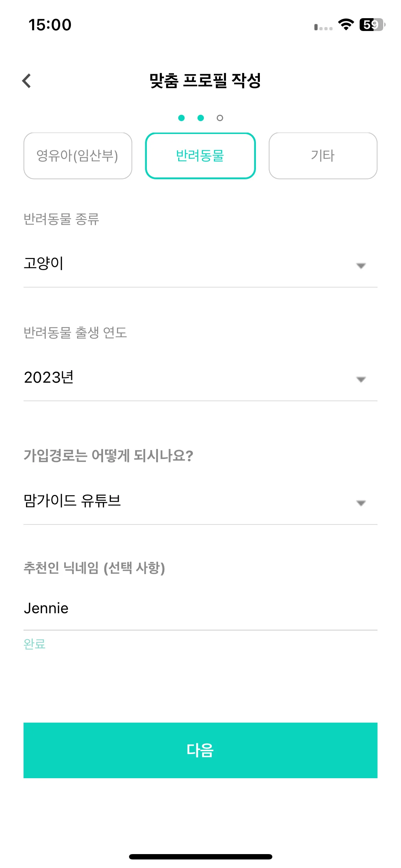Tap the Wi-Fi status icon

tap(346, 25)
